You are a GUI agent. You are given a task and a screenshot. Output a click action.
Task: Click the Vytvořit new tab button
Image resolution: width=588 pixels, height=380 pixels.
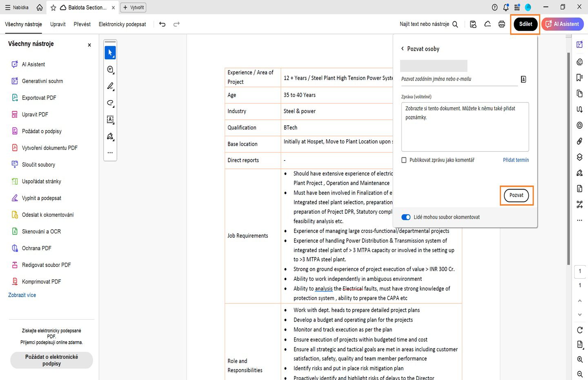[133, 7]
